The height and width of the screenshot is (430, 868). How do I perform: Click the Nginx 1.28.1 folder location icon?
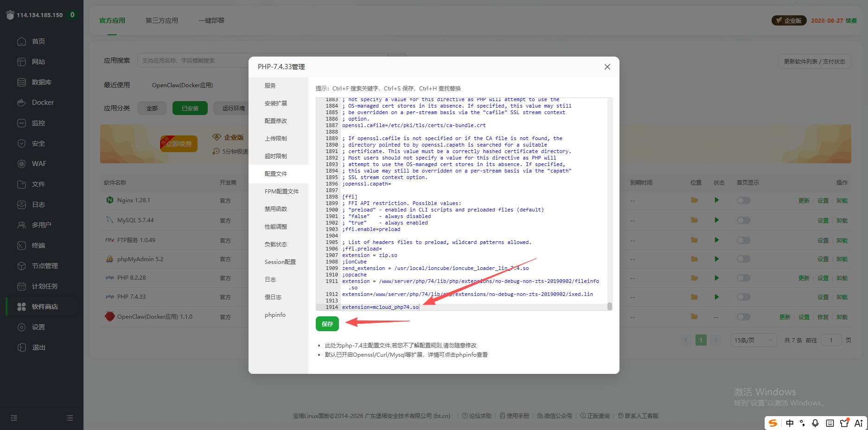694,200
